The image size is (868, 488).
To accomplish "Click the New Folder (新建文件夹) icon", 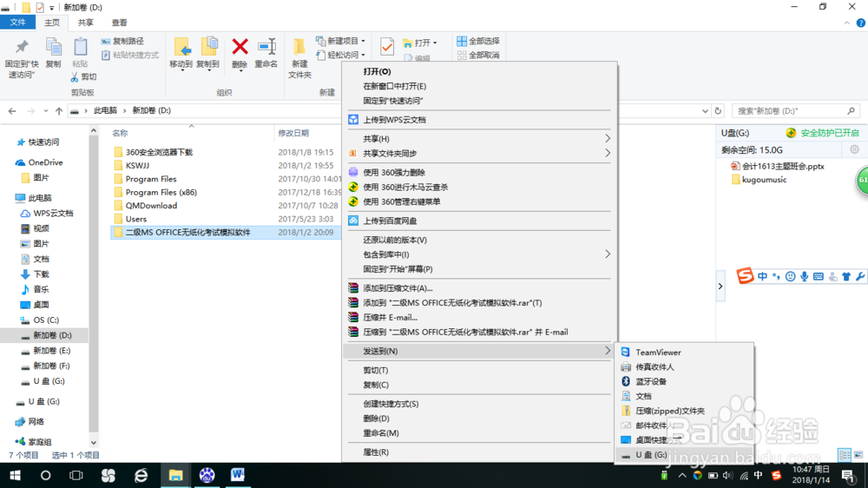I will [x=299, y=47].
